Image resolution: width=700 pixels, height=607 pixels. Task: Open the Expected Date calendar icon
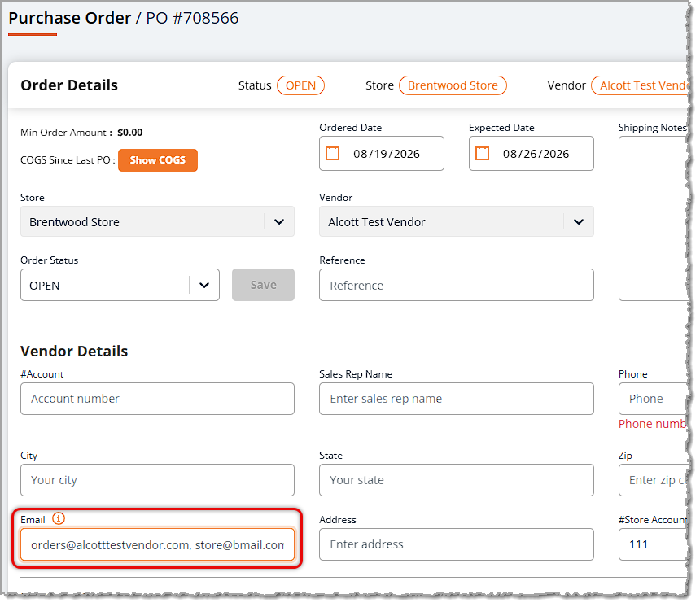click(482, 154)
